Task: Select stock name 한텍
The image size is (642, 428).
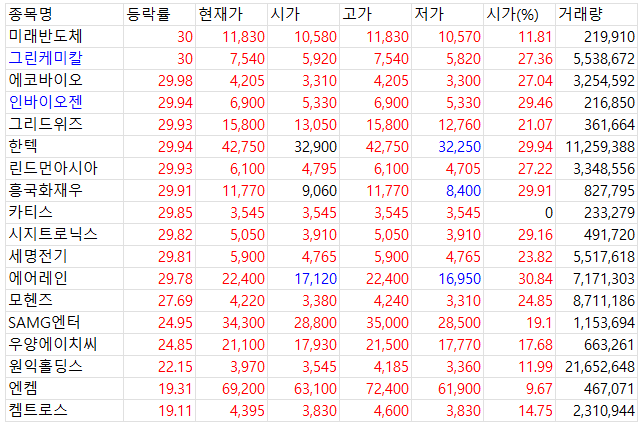Action: click(x=23, y=146)
